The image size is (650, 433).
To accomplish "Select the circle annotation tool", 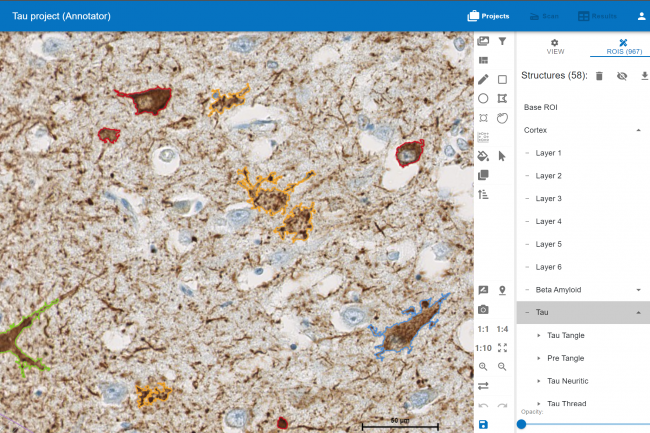I will 483,98.
